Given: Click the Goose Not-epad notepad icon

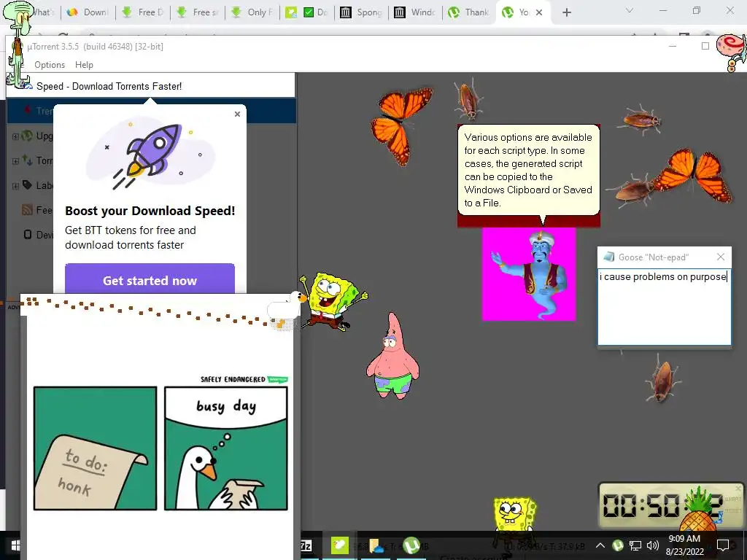Looking at the screenshot, I should [608, 257].
